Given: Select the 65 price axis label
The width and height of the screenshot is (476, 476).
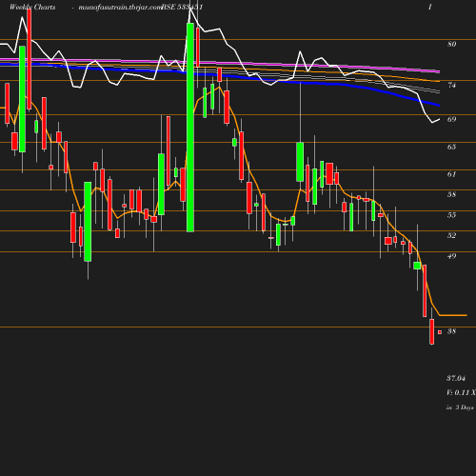Looking at the screenshot, I should tap(452, 147).
